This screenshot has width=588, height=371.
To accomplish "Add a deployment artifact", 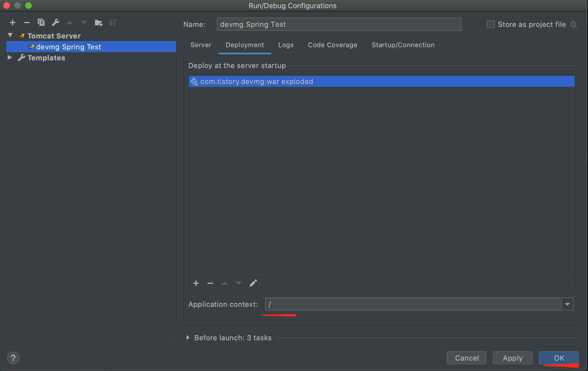I will tap(196, 283).
